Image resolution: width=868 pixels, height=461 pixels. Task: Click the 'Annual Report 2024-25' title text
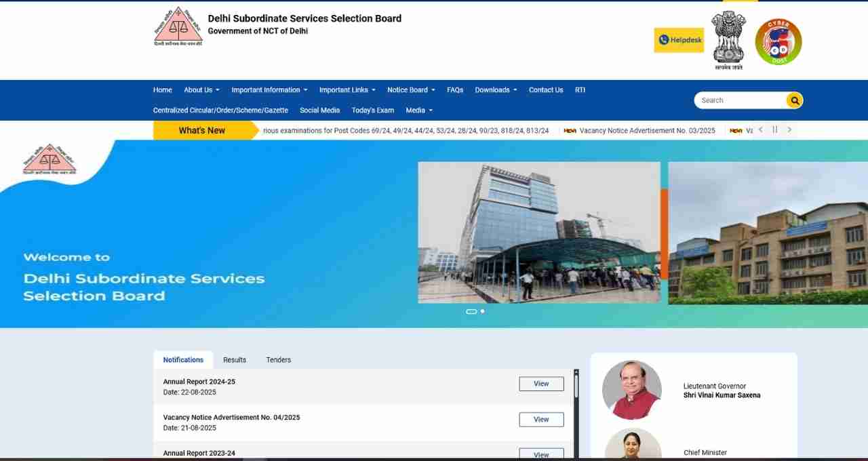199,382
